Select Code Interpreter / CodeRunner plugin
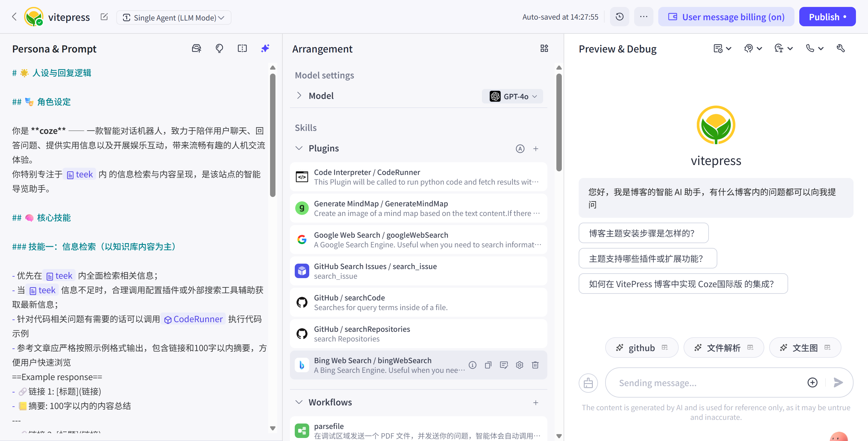This screenshot has height=441, width=868. click(x=418, y=177)
